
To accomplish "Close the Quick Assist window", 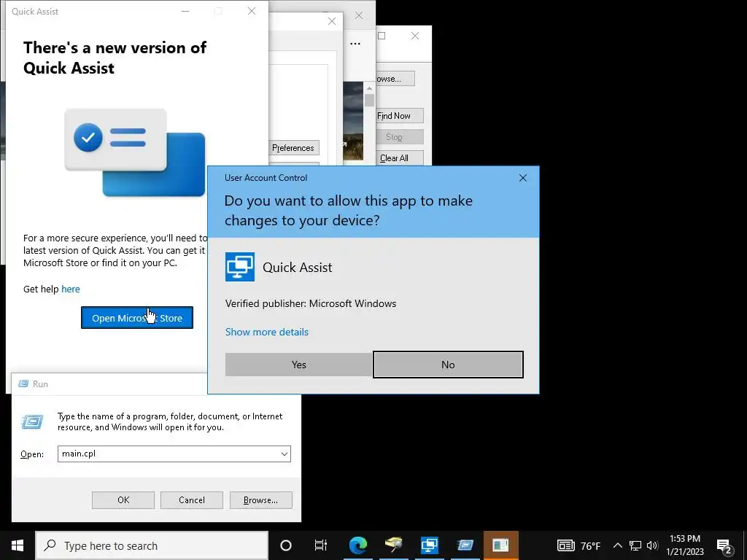I will 252,11.
